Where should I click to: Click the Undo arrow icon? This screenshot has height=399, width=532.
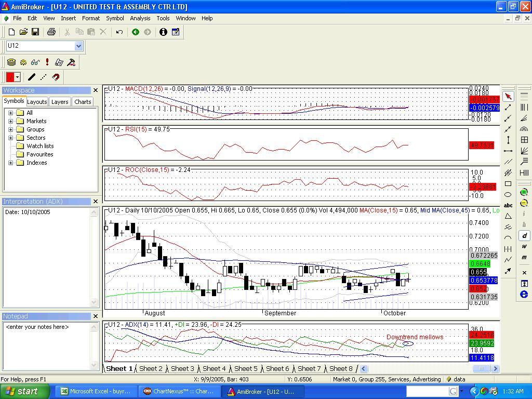pos(119,32)
